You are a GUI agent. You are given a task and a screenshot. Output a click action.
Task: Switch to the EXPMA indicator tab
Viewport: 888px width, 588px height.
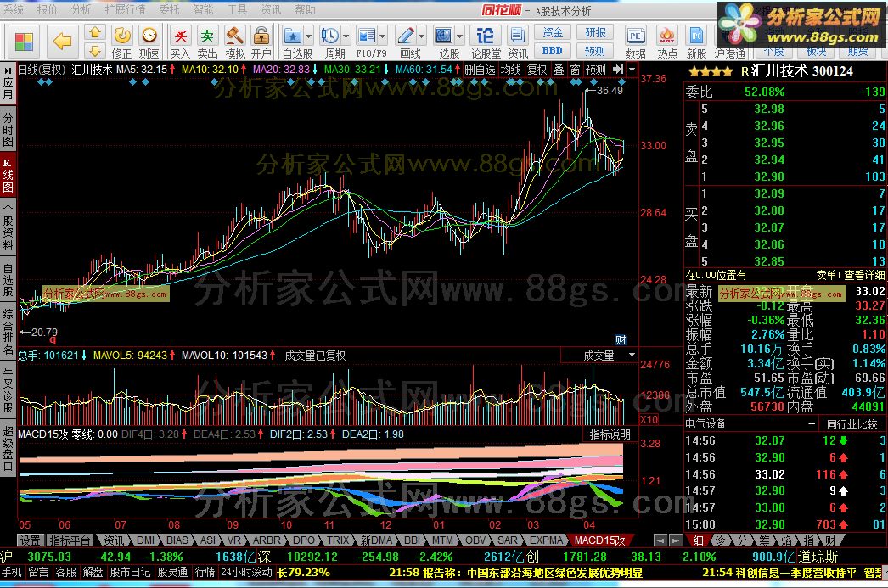(x=546, y=540)
